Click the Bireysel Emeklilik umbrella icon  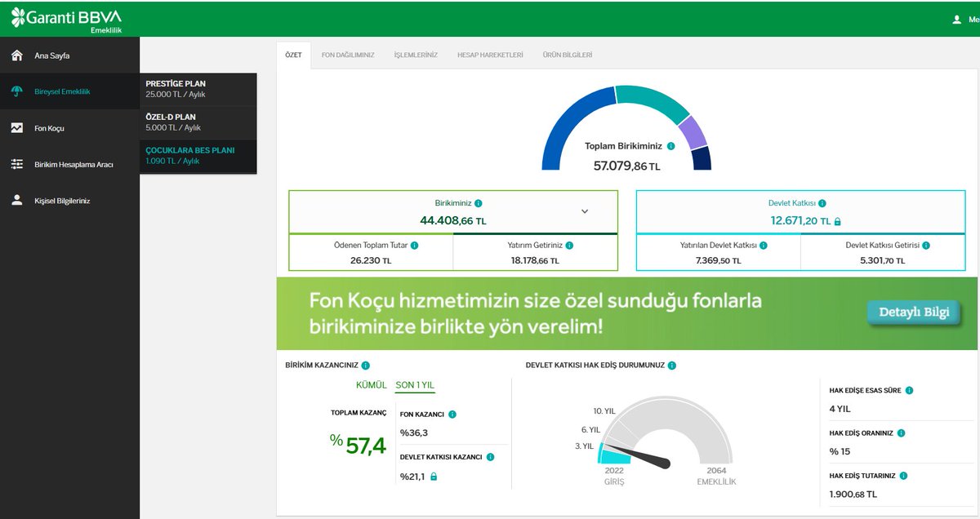(x=16, y=91)
